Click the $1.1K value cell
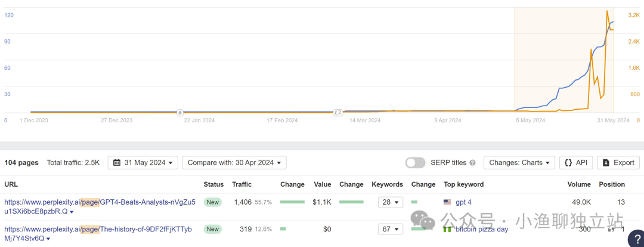The height and width of the screenshot is (247, 644). (x=321, y=202)
